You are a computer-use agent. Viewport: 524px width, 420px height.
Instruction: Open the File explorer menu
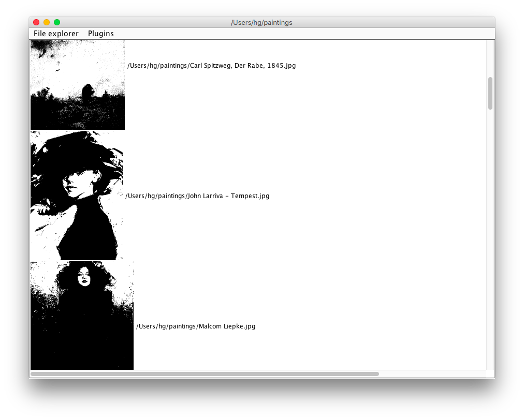click(x=56, y=34)
